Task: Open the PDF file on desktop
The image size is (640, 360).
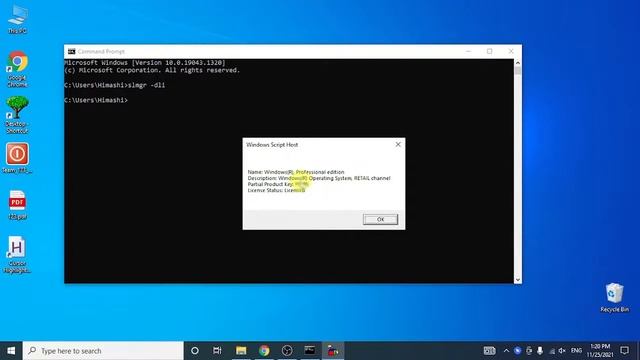Action: (x=17, y=205)
